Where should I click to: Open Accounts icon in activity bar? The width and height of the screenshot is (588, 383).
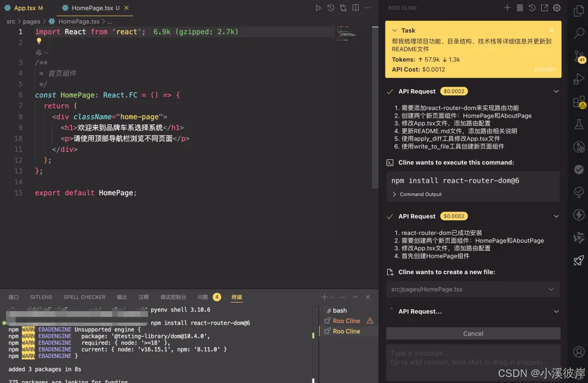point(579,352)
